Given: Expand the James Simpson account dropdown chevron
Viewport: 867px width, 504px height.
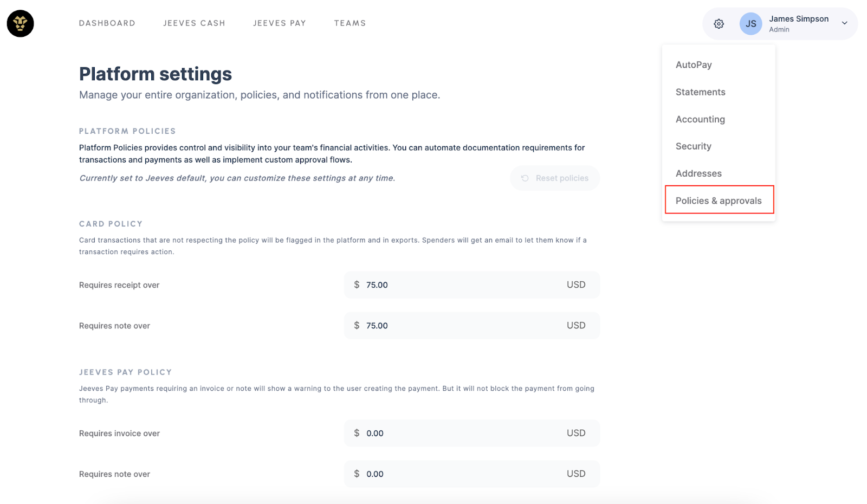Looking at the screenshot, I should coord(844,23).
